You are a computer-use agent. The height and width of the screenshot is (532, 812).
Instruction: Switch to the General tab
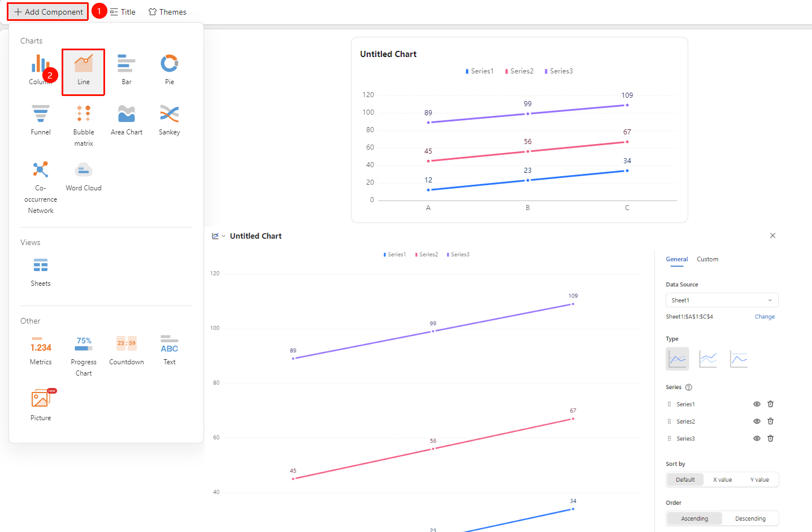tap(677, 259)
